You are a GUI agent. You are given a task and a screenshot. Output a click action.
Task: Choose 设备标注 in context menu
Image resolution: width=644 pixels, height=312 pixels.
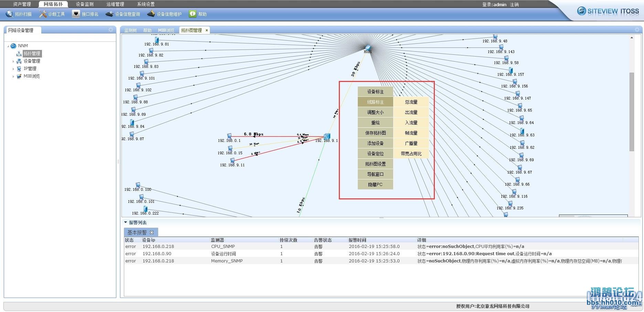pyautogui.click(x=375, y=92)
